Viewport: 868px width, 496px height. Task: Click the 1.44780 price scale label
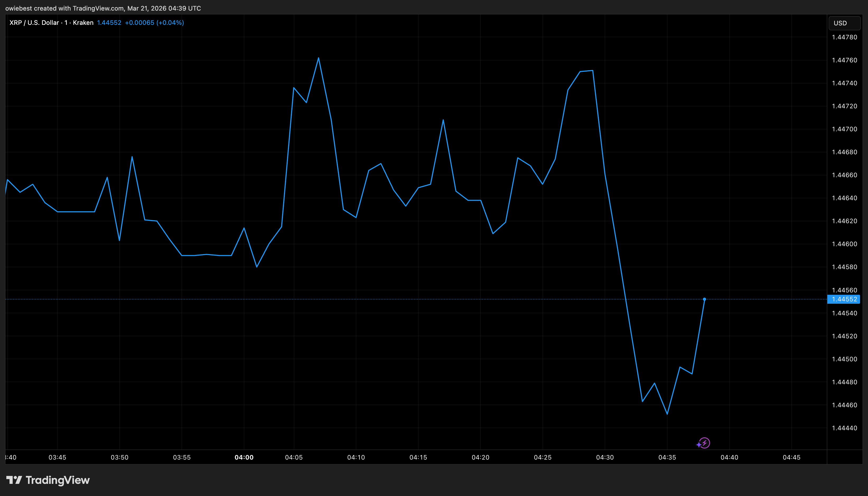[844, 37]
